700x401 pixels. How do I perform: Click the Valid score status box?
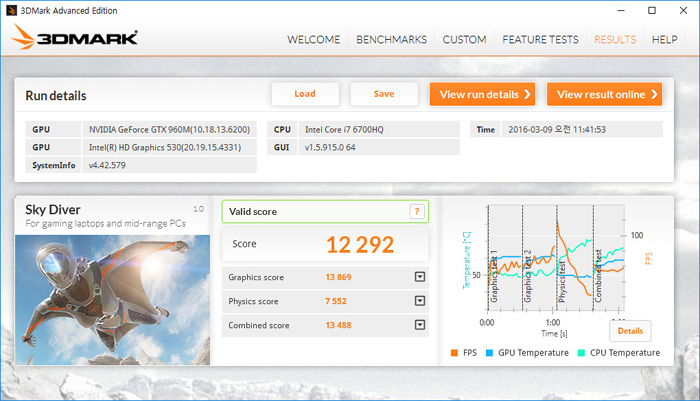[x=325, y=212]
